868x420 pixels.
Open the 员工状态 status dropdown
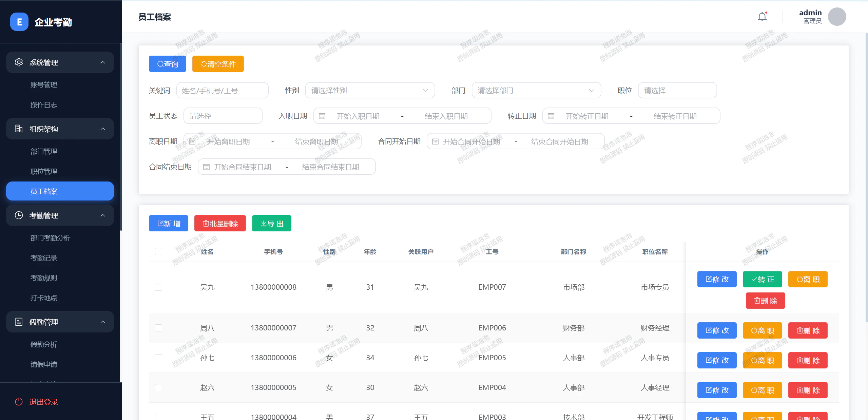tap(223, 116)
